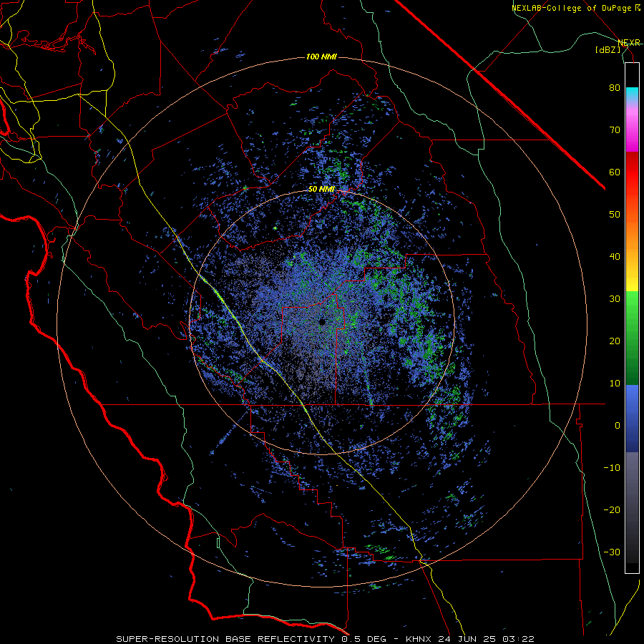Click the 10 dBZ scale tick label

(615, 384)
